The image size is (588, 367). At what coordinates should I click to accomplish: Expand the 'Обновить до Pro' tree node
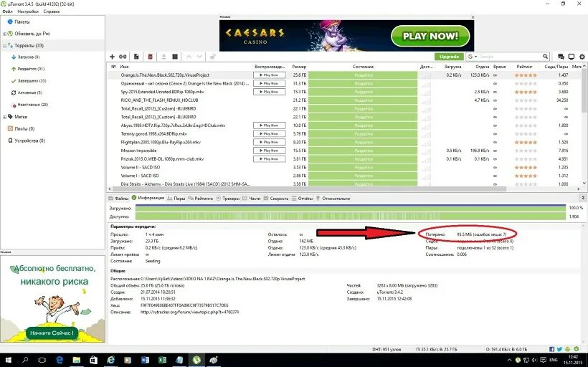coord(4,34)
